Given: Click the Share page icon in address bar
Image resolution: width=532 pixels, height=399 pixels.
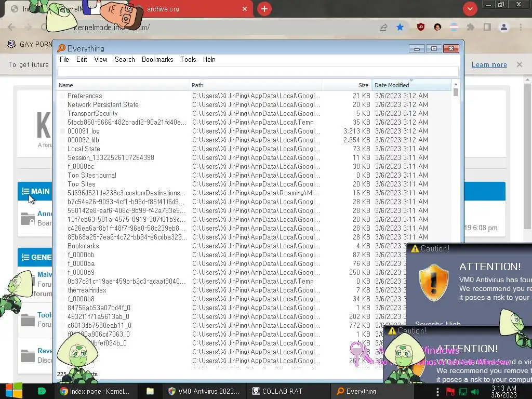Looking at the screenshot, I should pyautogui.click(x=383, y=28).
